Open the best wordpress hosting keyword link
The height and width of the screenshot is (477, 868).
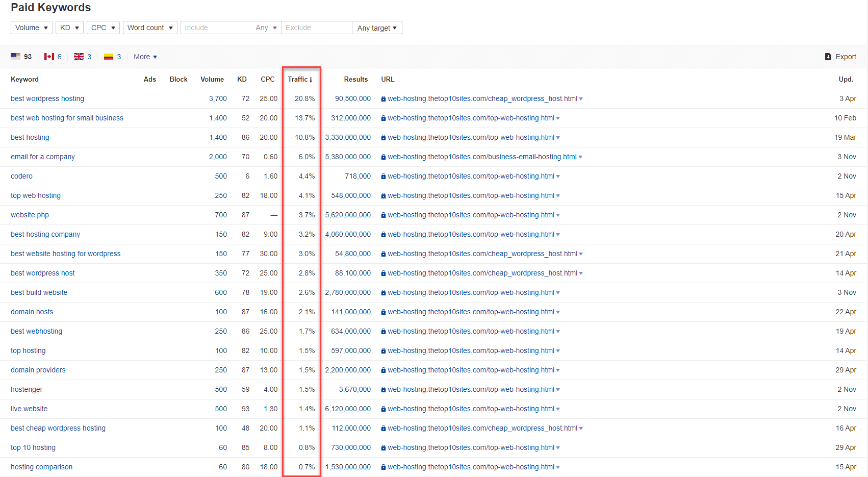47,98
